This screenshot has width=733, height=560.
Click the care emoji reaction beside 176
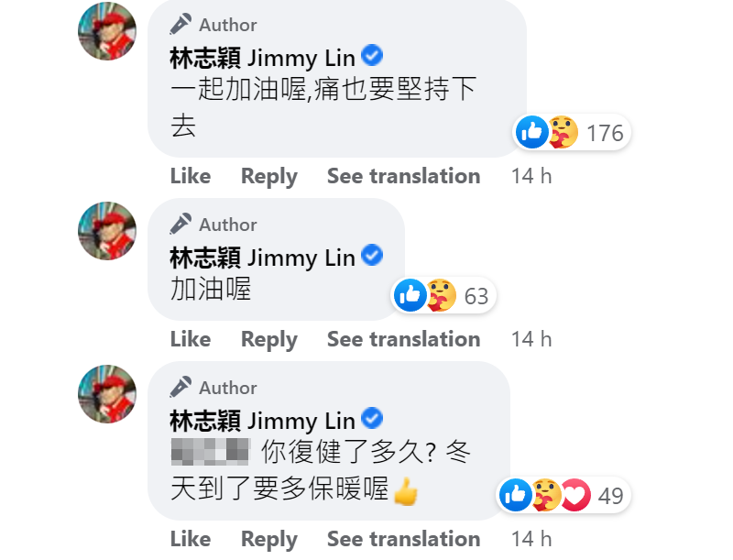coord(563,132)
